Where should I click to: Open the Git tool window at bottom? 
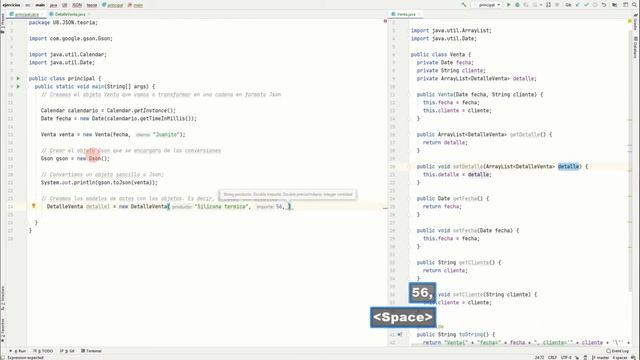coord(67,351)
